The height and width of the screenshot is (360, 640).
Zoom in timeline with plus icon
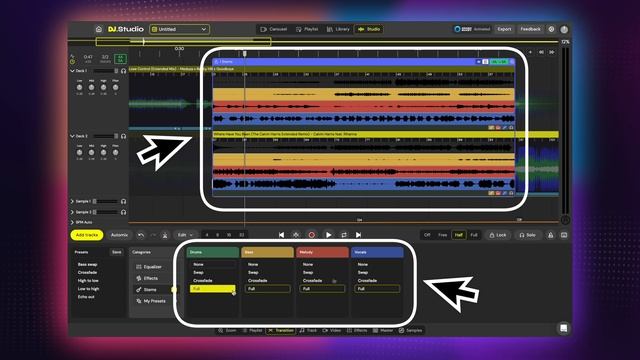530,52
